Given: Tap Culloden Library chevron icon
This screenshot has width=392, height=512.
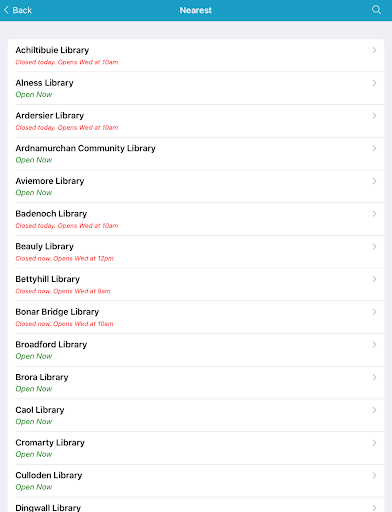Looking at the screenshot, I should (x=374, y=475).
